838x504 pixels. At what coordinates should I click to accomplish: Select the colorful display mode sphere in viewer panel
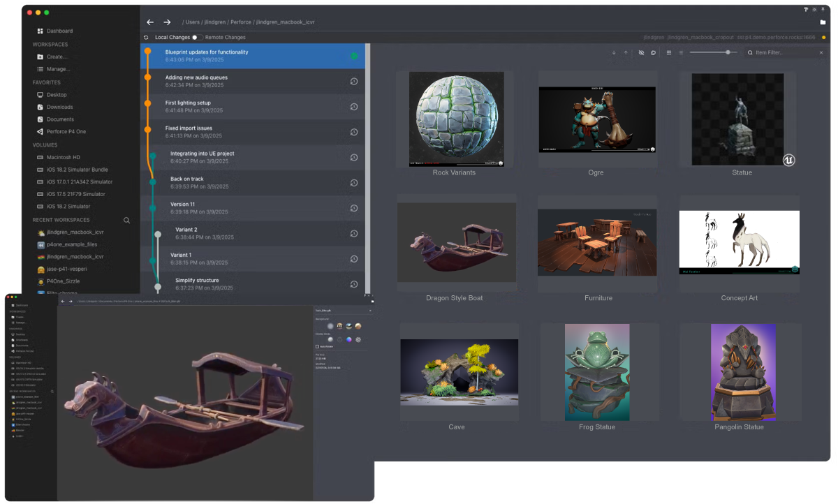(x=349, y=339)
